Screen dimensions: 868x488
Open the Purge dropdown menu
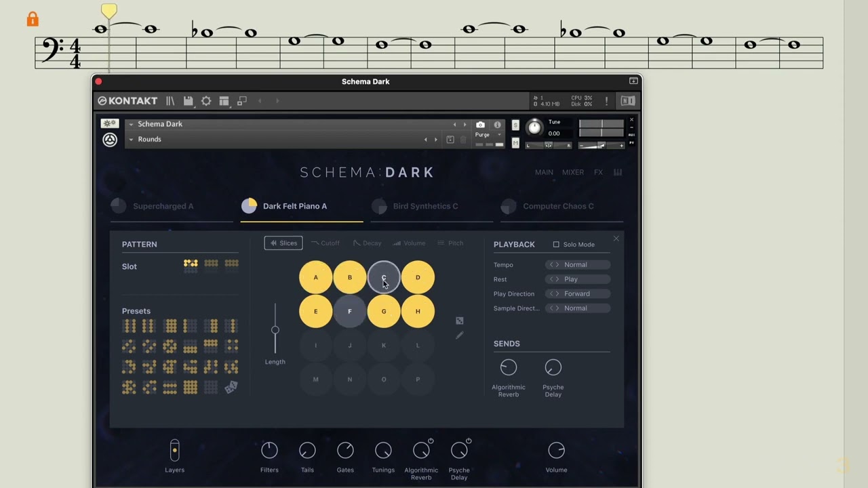tap(488, 135)
